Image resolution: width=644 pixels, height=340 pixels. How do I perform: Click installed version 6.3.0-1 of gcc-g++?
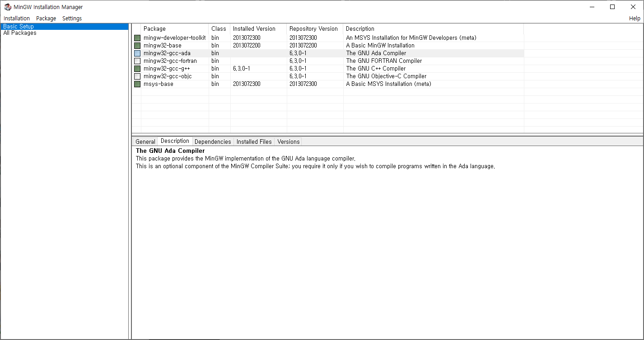click(x=242, y=69)
